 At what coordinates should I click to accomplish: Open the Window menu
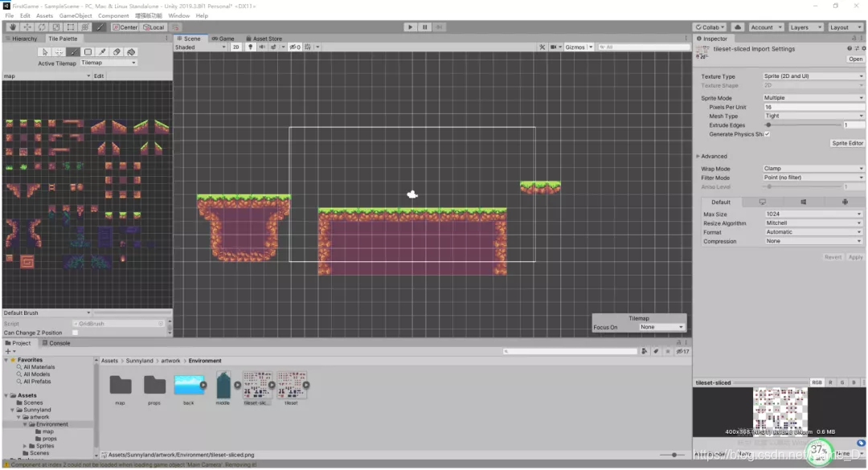pos(178,15)
